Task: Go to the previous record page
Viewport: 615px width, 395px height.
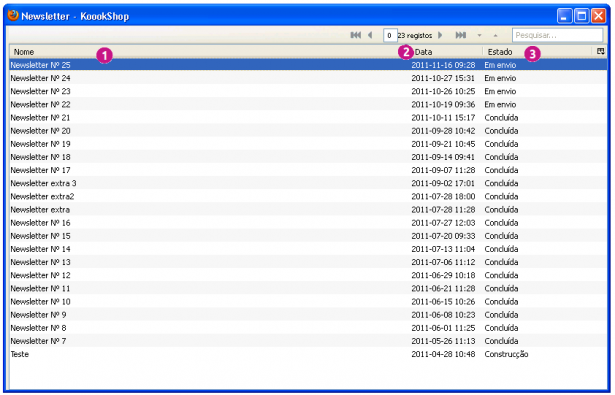Action: pyautogui.click(x=370, y=35)
